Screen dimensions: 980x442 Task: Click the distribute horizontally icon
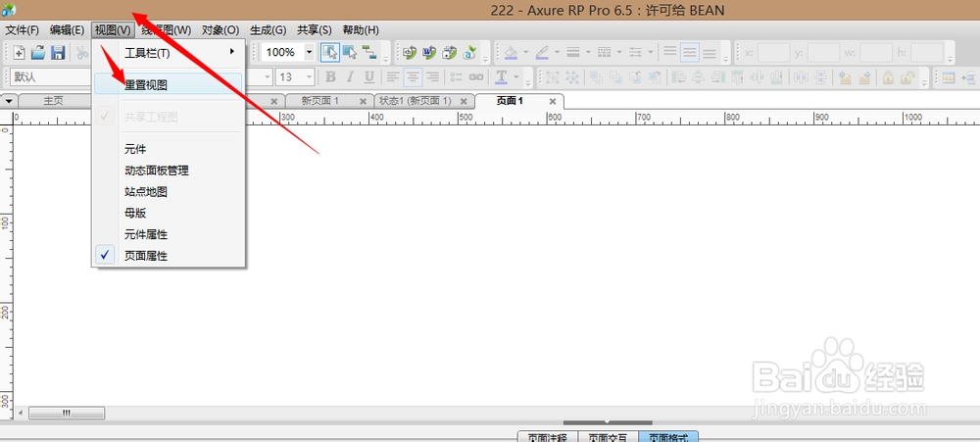[x=802, y=76]
